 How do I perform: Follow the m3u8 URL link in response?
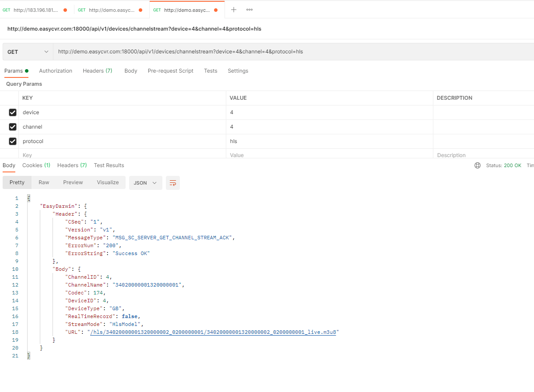213,332
